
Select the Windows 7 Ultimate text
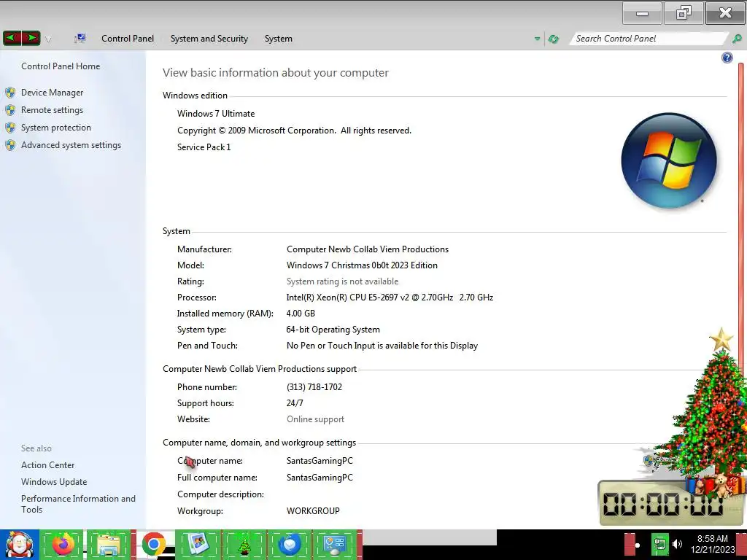(216, 114)
